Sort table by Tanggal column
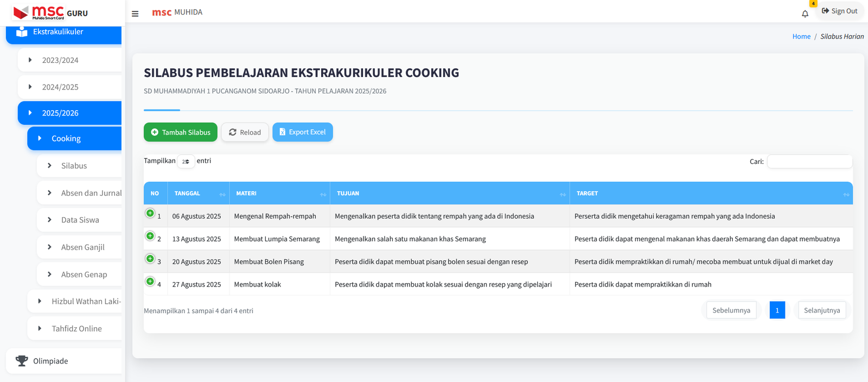Viewport: 868px width, 382px height. coord(199,194)
